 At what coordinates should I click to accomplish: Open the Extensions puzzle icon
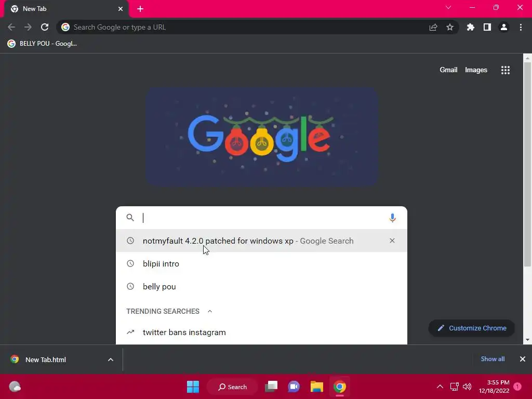[x=471, y=27]
